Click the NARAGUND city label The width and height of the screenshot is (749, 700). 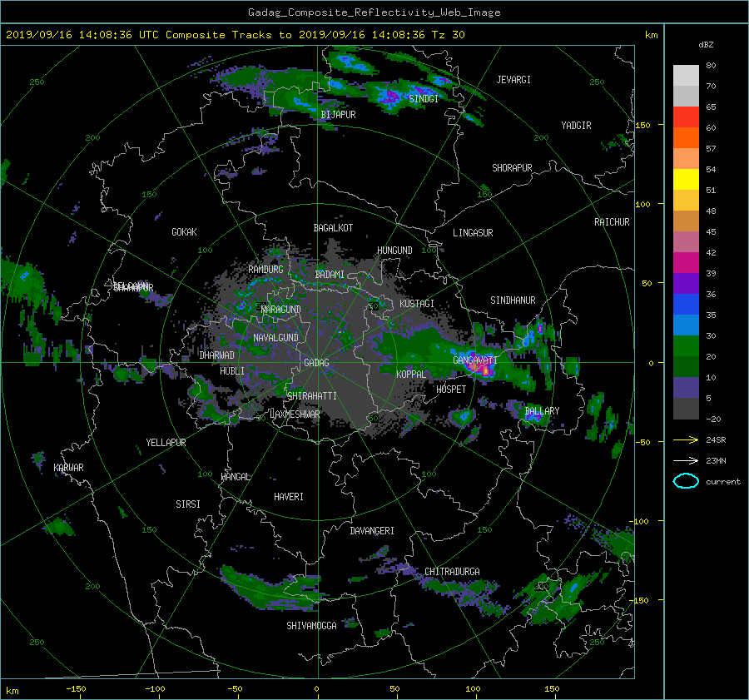point(281,310)
